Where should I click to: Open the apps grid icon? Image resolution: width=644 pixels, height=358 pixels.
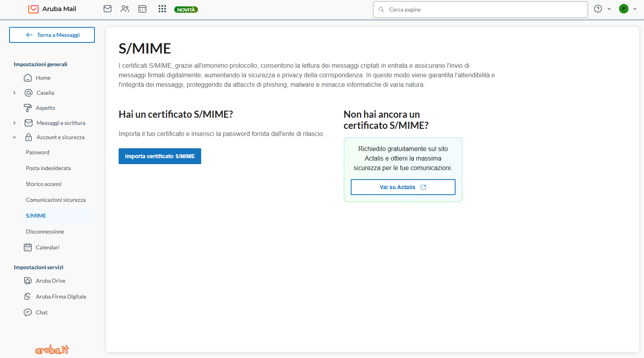tap(162, 9)
